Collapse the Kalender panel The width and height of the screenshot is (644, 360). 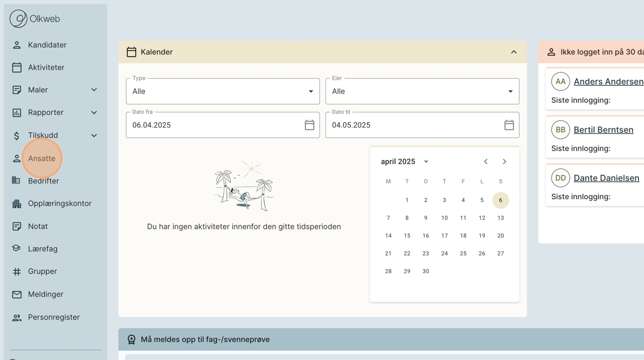(514, 52)
